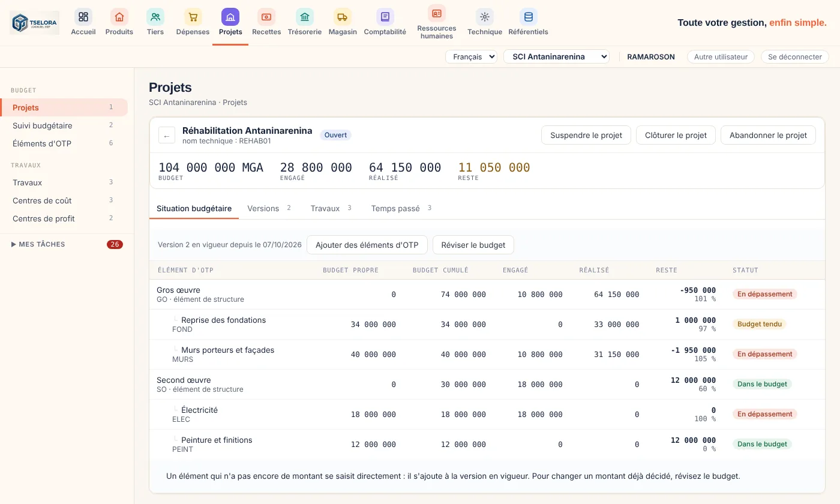Open the Accueil module icon
The height and width of the screenshot is (504, 840).
click(83, 17)
